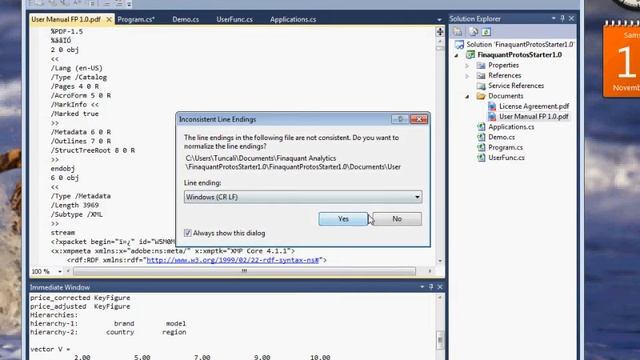Select Service References in Solution Explorer
The height and width of the screenshot is (360, 640).
[516, 86]
